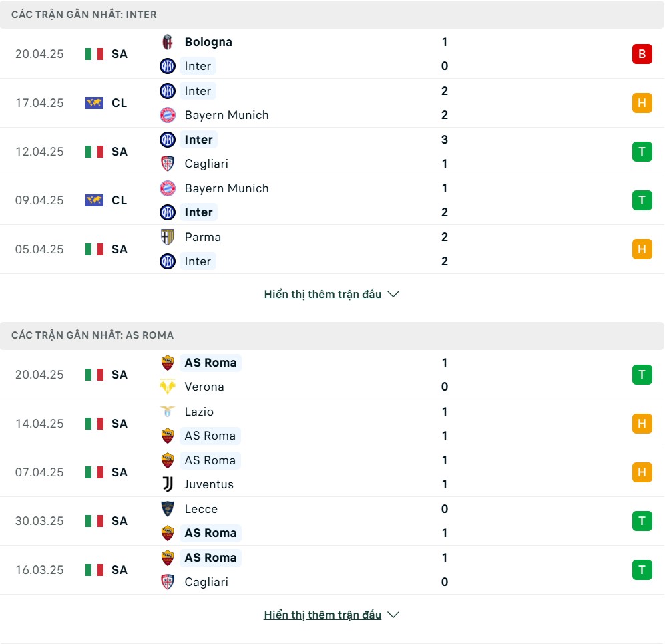Select the Cagliari team name on 12.04.25
This screenshot has width=665, height=644.
(206, 164)
